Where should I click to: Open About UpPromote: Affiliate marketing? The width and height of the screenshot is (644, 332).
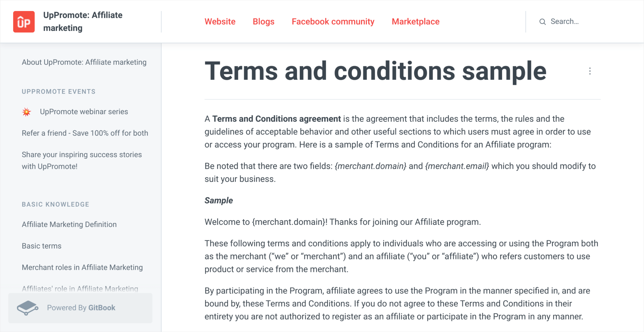point(84,62)
